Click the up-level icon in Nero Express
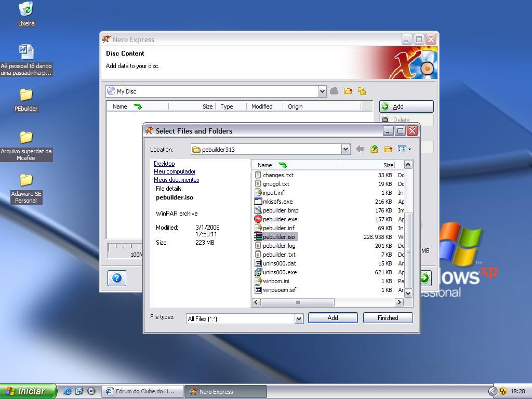Screen dimensions: 532x399 tap(334, 91)
